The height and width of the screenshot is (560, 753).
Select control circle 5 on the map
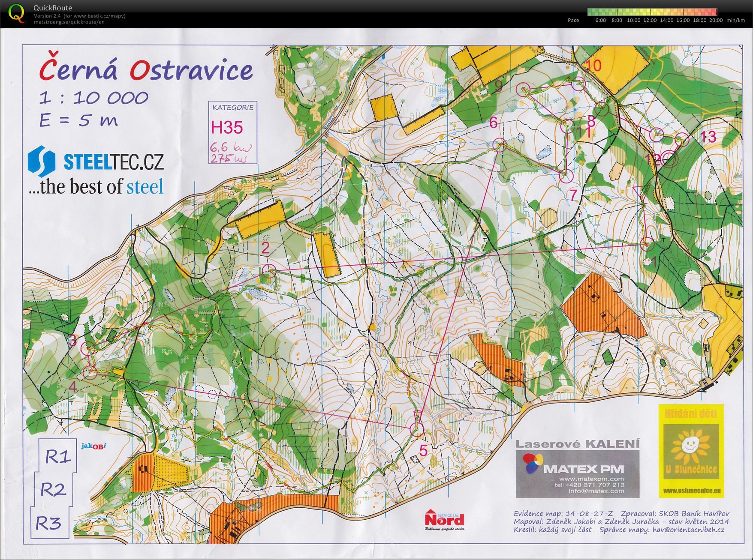click(x=416, y=429)
